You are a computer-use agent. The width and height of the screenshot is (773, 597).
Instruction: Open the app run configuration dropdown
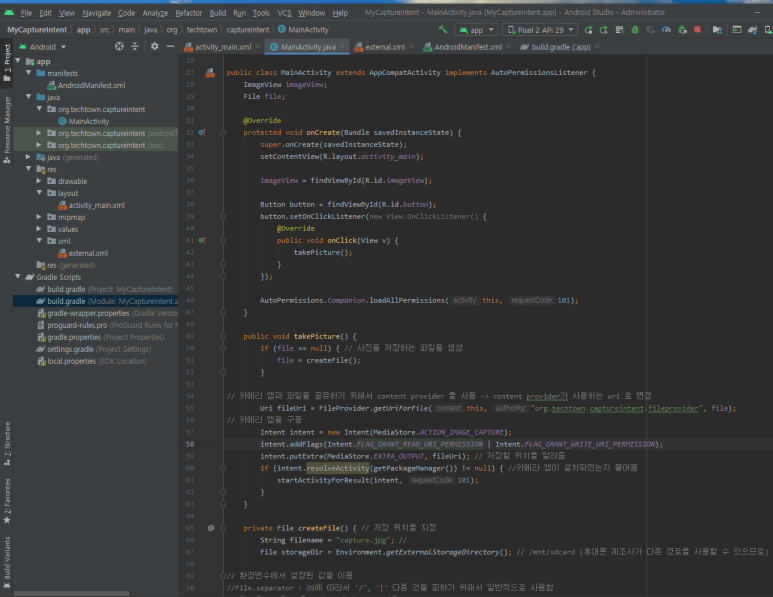point(476,30)
